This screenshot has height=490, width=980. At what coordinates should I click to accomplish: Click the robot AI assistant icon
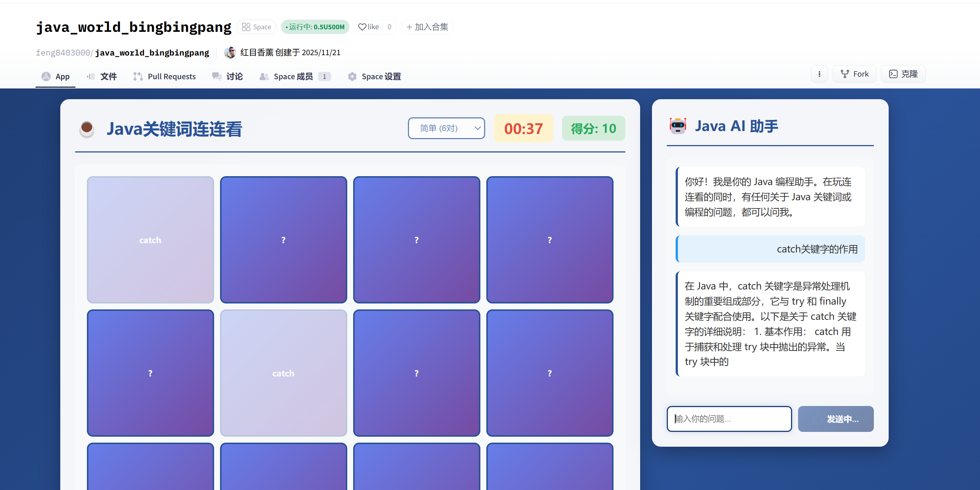[x=677, y=126]
